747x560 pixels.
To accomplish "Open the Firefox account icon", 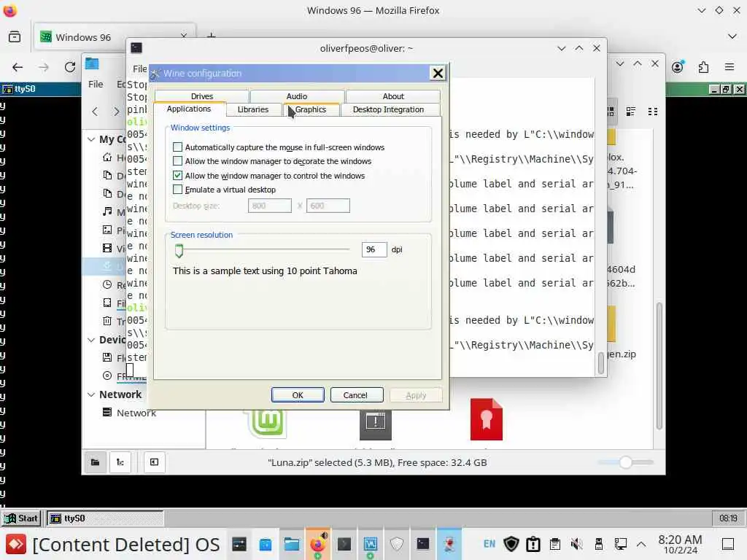I will [678, 67].
